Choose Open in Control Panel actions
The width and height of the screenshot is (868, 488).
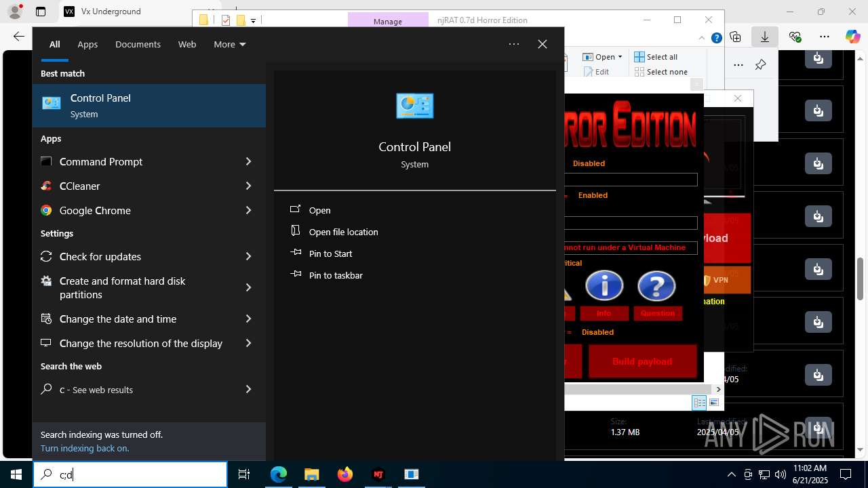pyautogui.click(x=319, y=210)
